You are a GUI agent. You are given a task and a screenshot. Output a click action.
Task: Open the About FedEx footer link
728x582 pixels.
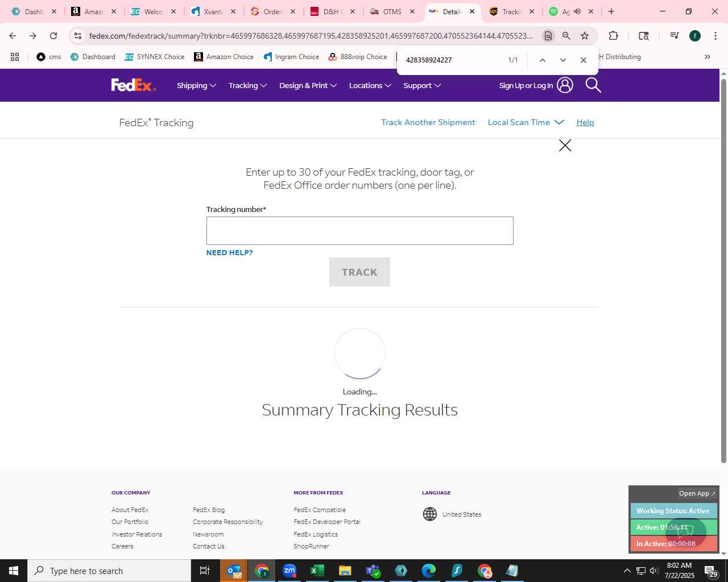click(x=130, y=510)
